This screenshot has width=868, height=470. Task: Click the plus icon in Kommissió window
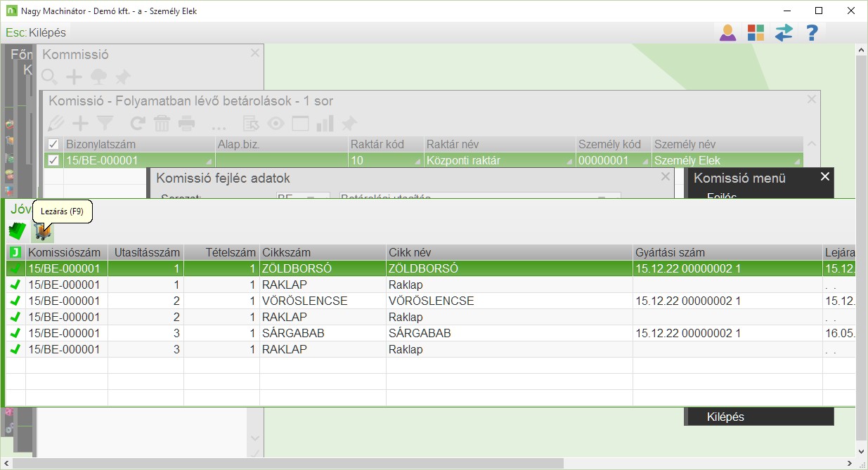[x=74, y=77]
